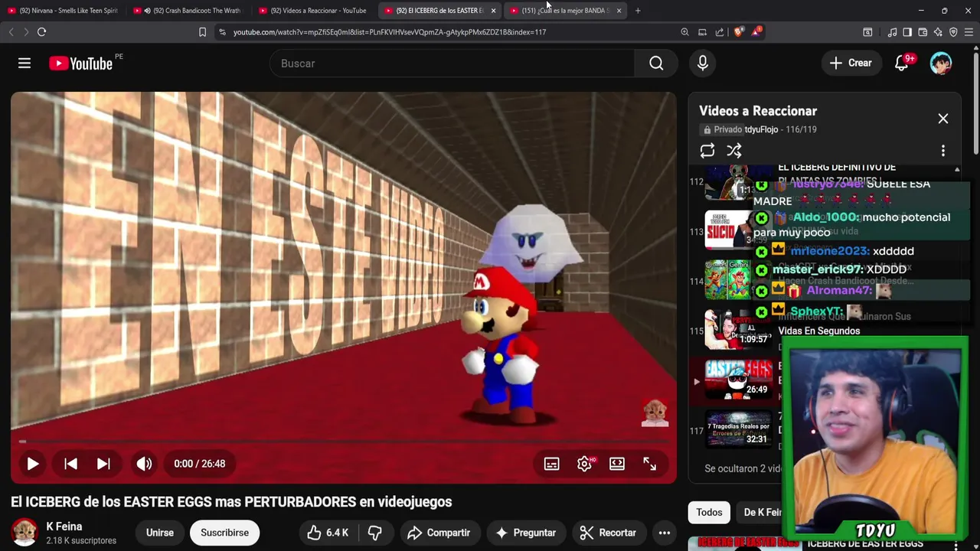Click the Suscribirse button
980x551 pixels.
[224, 533]
